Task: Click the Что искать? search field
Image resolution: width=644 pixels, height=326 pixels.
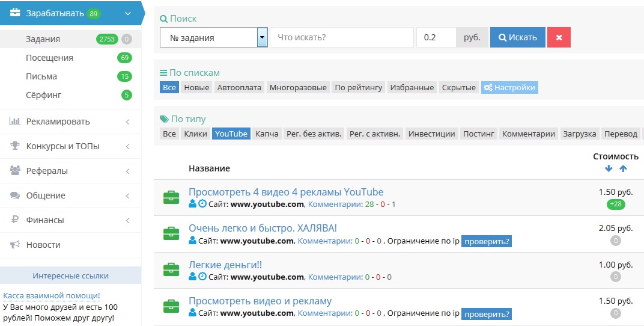Action: (342, 37)
